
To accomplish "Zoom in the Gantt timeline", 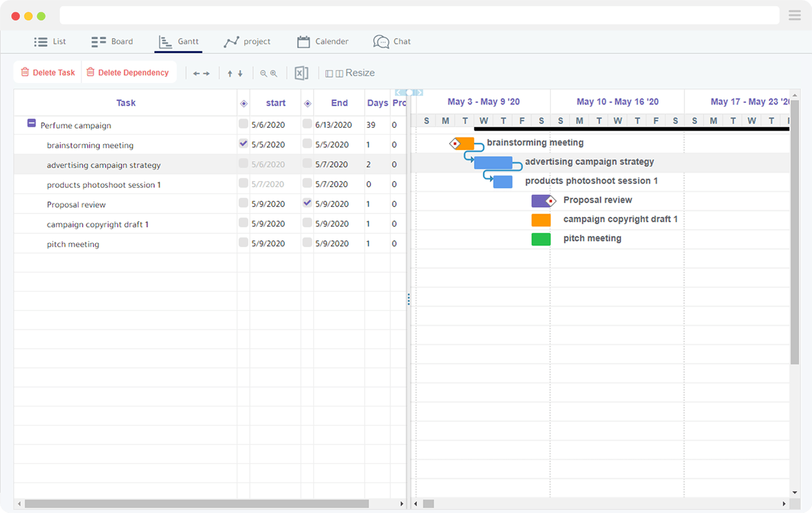I will point(273,73).
